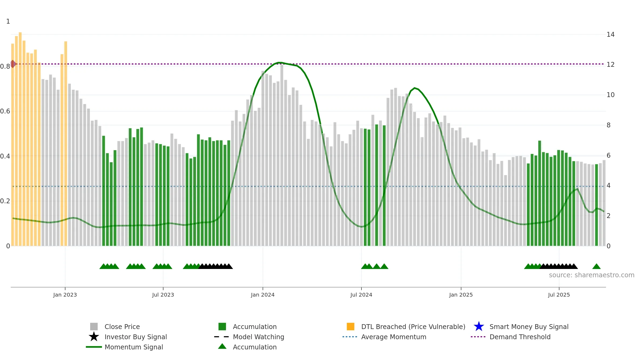Click the Smart Money Buy Signal label
Viewport: 644px width, 362px height.
pyautogui.click(x=529, y=327)
